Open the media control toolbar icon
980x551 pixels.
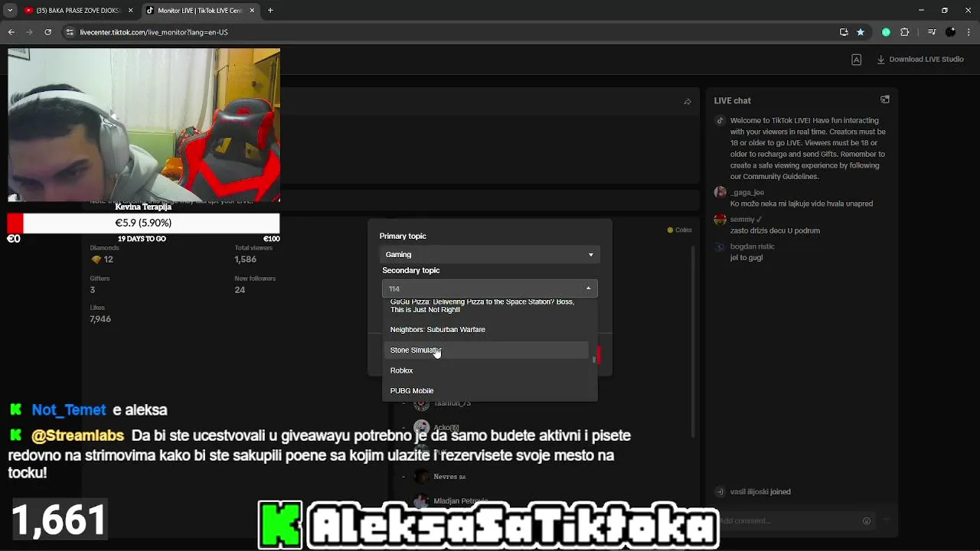(932, 32)
